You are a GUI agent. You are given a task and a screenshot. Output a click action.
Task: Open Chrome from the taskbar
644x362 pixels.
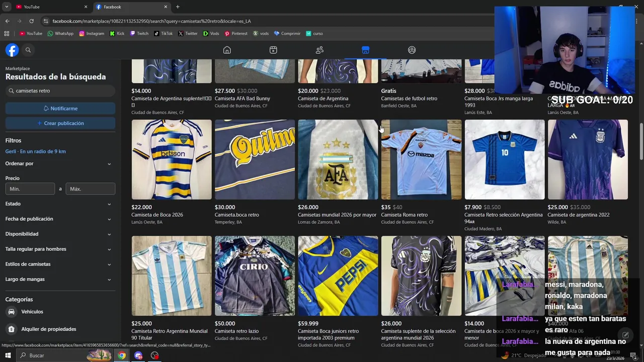(122, 355)
